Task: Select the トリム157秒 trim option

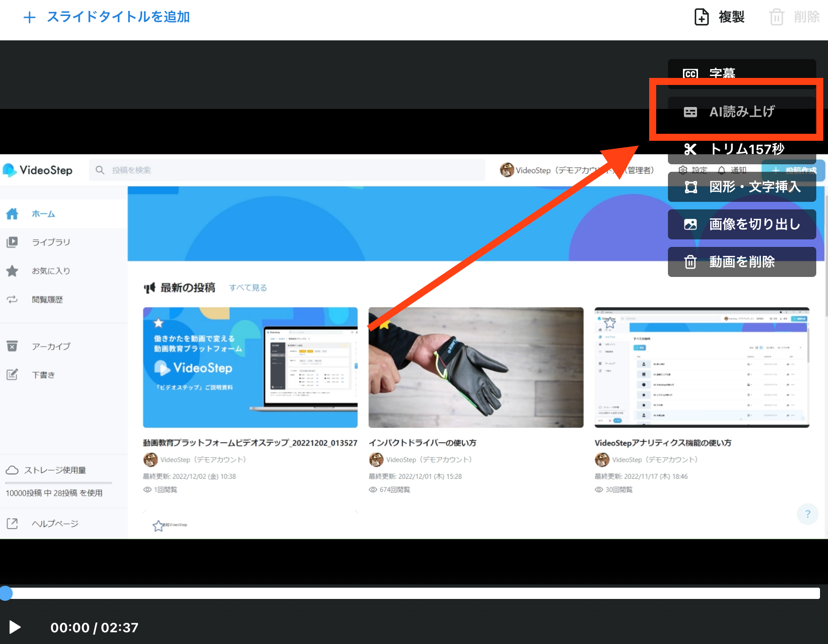Action: click(x=742, y=149)
